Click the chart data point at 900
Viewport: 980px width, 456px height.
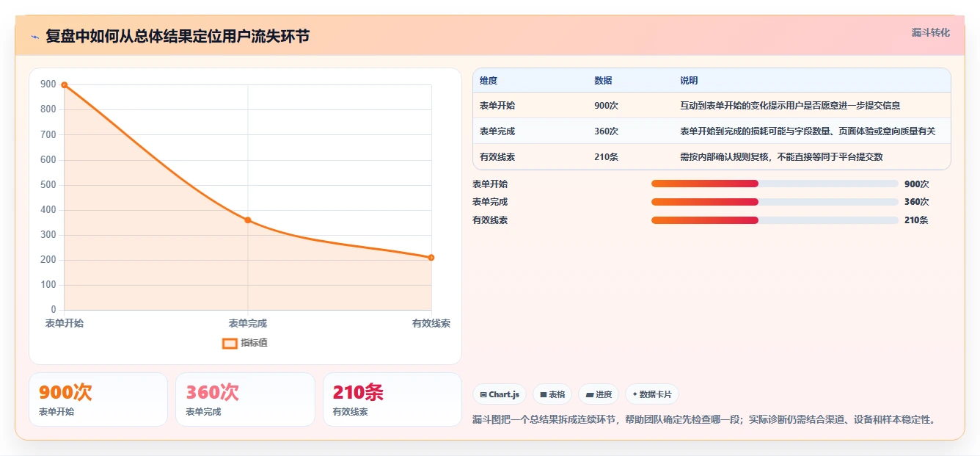tap(65, 85)
